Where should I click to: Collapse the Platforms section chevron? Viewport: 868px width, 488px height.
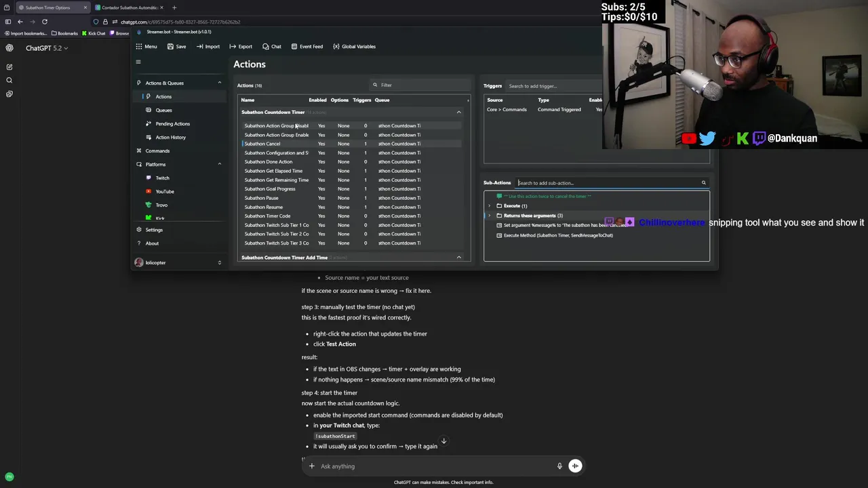tap(219, 164)
